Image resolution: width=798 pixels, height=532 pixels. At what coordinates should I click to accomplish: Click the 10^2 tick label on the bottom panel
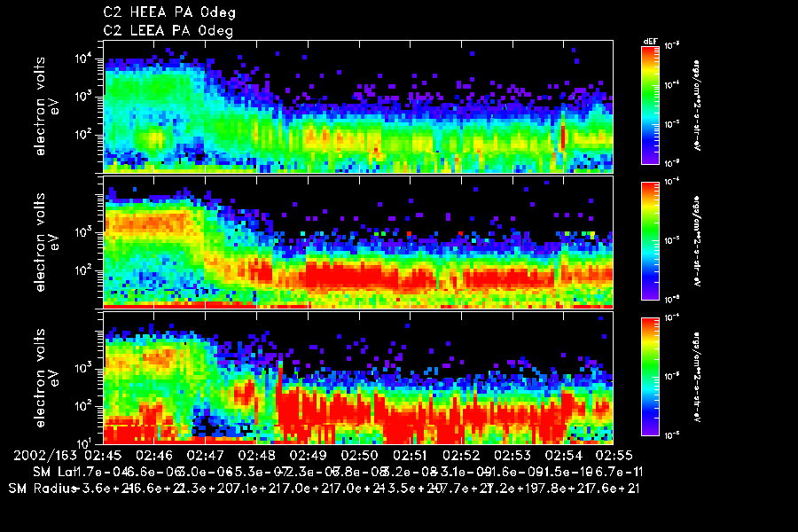(83, 406)
